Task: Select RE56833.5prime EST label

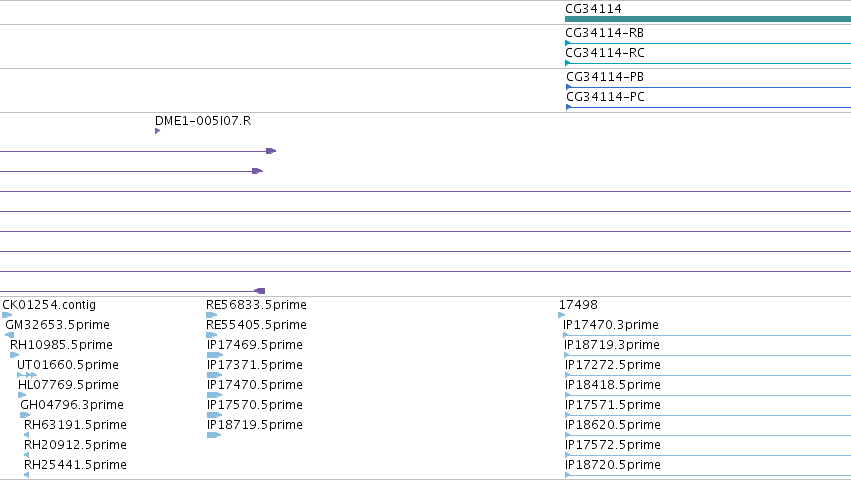Action: (256, 305)
